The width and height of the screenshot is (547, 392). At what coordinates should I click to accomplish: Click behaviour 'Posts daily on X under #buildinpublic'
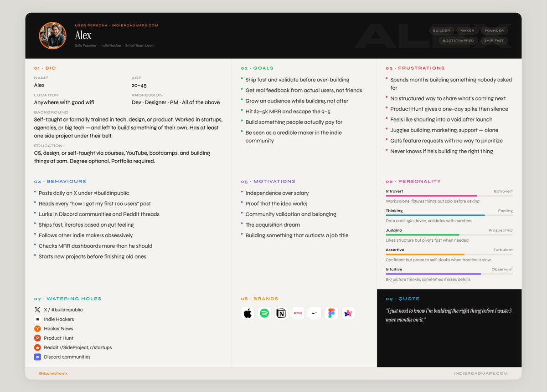click(84, 193)
